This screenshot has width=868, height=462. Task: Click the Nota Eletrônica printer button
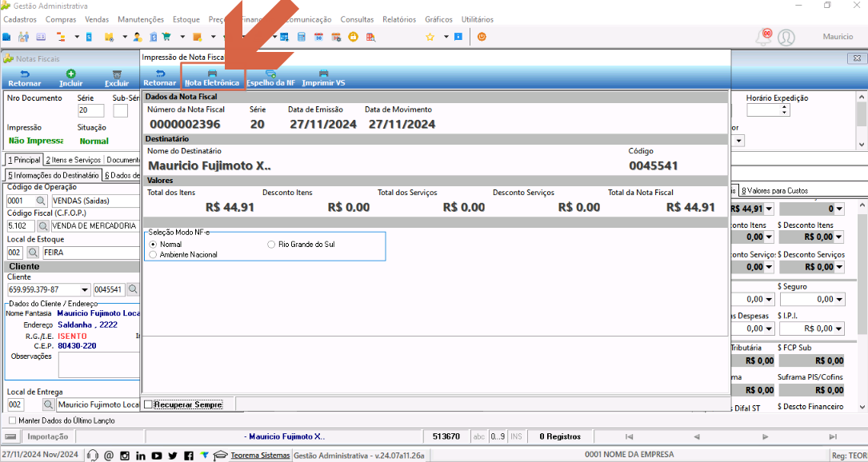(213, 78)
